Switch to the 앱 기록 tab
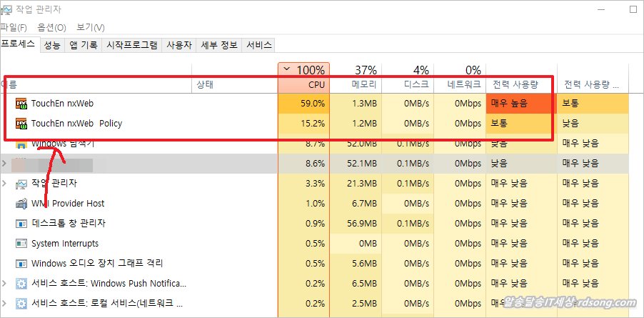Viewport: 644px width, 318px height. (84, 46)
